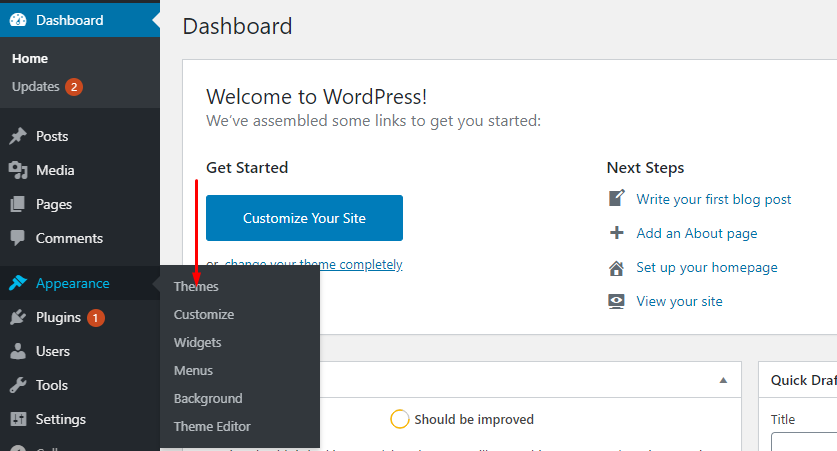Image resolution: width=837 pixels, height=451 pixels.
Task: Select Themes from the Appearance flyout
Action: [196, 287]
